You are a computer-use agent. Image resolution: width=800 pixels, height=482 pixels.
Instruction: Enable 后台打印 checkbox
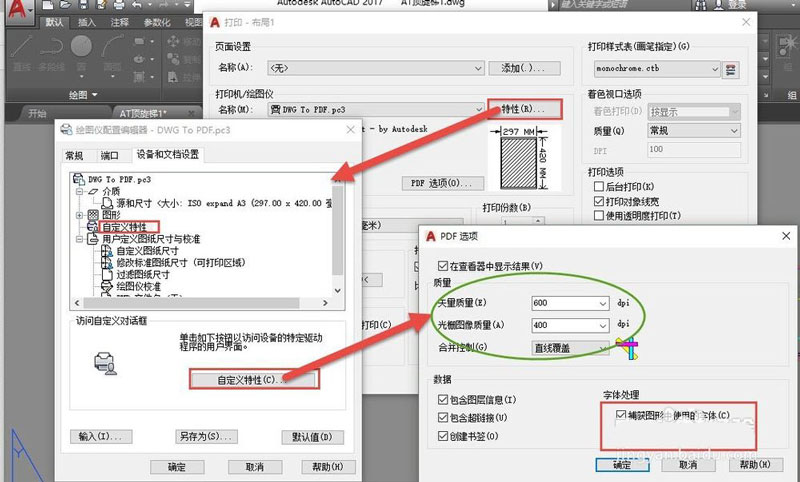pyautogui.click(x=599, y=187)
